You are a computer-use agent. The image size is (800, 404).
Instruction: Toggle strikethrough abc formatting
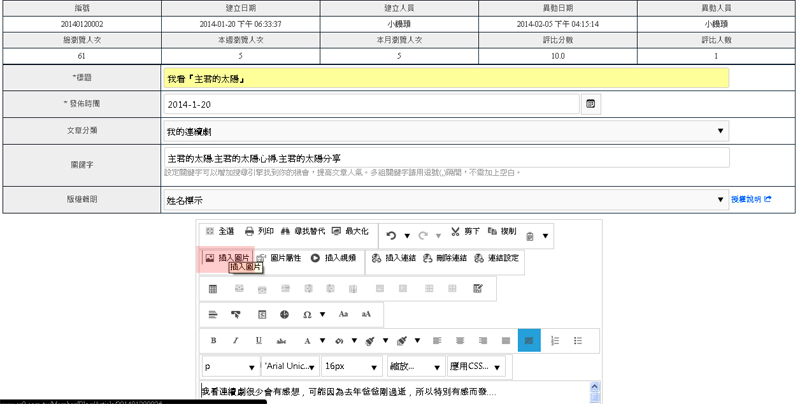[281, 341]
